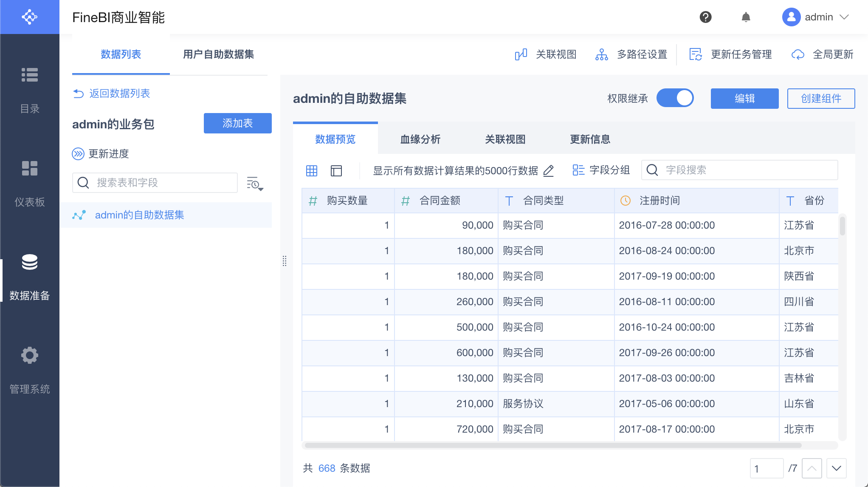Image resolution: width=868 pixels, height=487 pixels.
Task: Open 用户自助数据集 tab
Action: coord(218,54)
